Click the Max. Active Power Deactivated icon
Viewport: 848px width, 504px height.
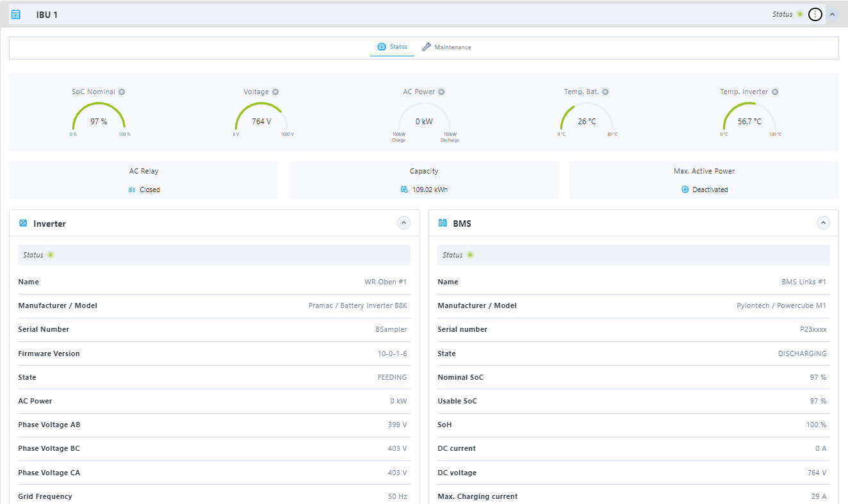(x=685, y=190)
